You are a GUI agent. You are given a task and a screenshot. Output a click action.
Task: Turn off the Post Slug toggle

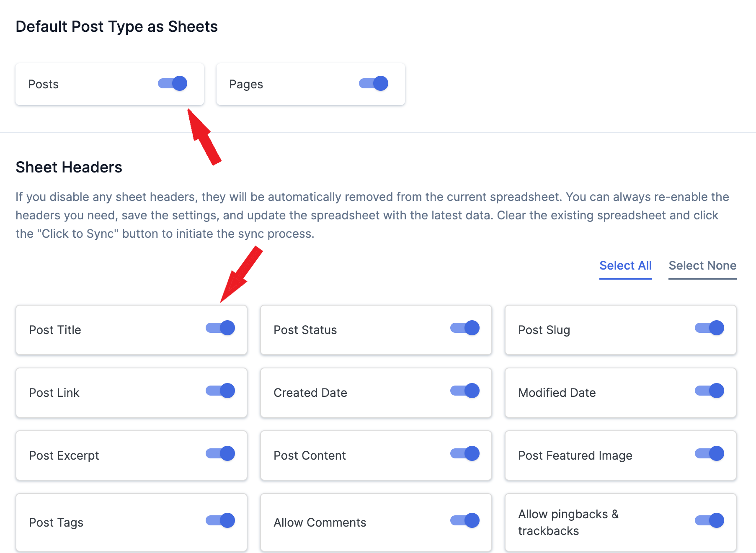tap(709, 328)
